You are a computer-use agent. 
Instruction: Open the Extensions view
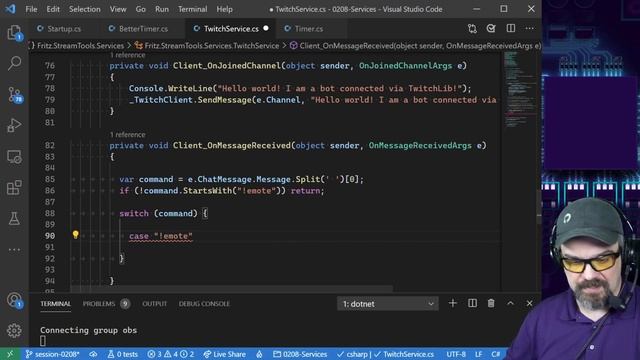tap(14, 188)
